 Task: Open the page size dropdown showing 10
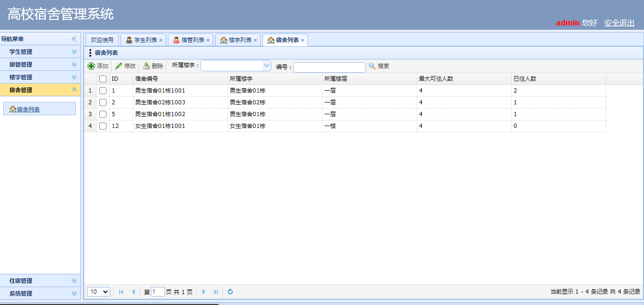[x=98, y=292]
